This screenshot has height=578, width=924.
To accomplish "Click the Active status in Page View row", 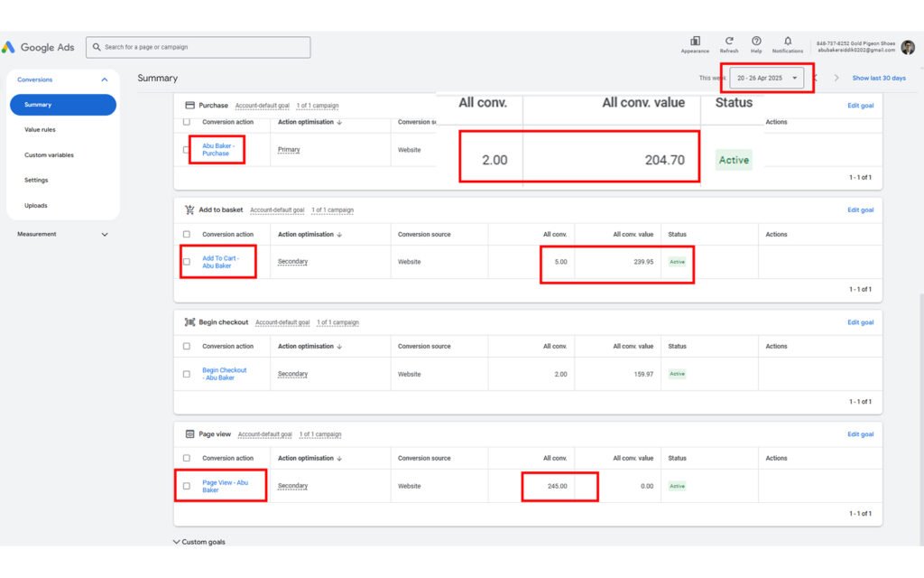I will [x=677, y=486].
